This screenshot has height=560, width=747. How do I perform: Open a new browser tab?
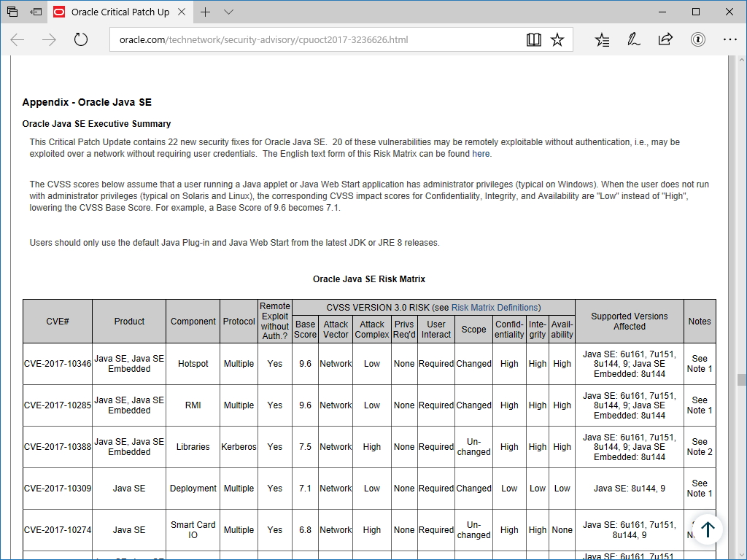coord(205,12)
